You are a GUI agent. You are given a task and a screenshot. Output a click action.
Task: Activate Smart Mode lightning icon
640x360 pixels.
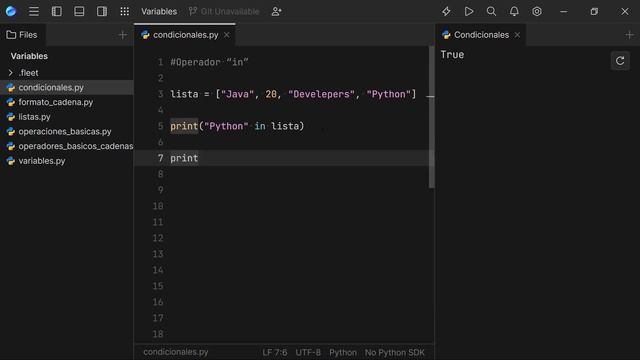pos(446,11)
